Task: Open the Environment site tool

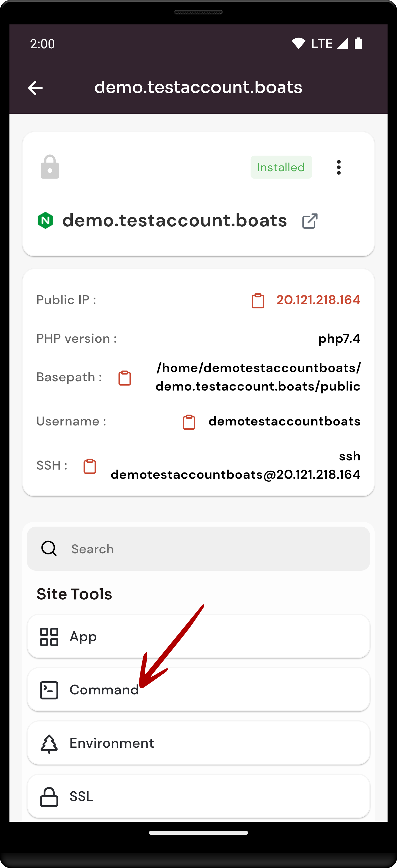Action: [x=198, y=743]
